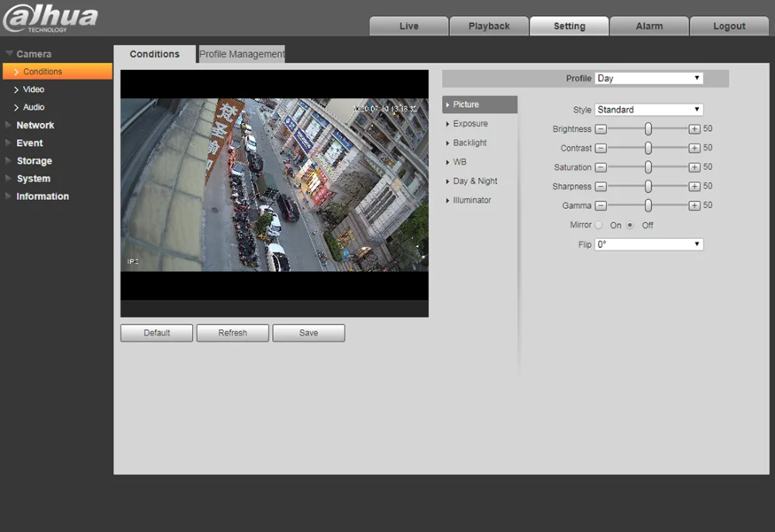Open the Profile dropdown showing Day
This screenshot has height=532, width=775.
[x=649, y=78]
